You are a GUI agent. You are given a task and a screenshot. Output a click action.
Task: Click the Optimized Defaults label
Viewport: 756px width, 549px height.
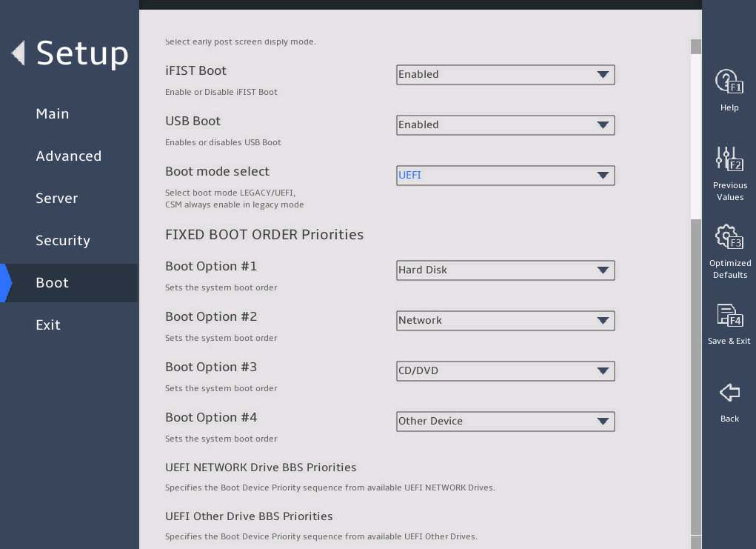click(730, 269)
